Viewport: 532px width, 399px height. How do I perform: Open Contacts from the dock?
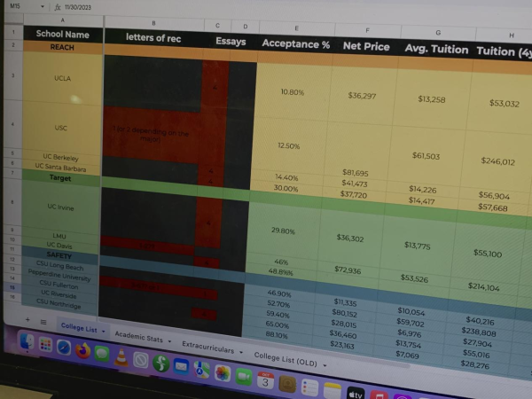(287, 384)
